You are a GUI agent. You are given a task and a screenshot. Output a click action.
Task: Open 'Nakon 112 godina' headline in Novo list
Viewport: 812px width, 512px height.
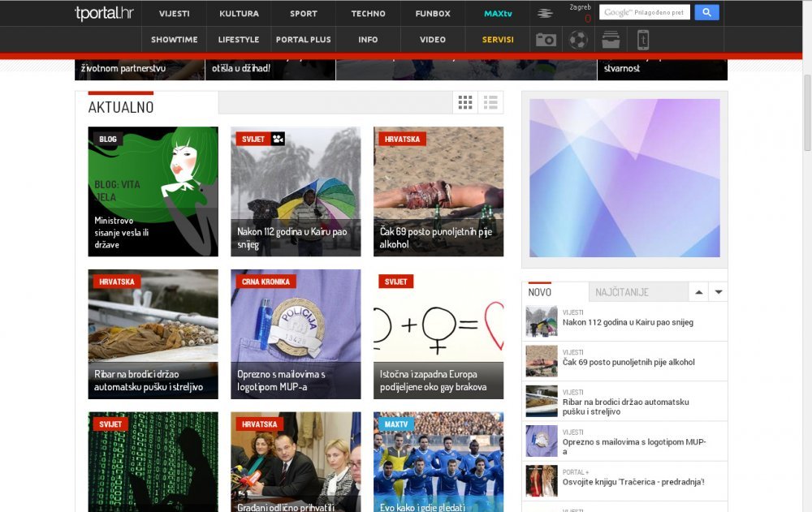(x=628, y=322)
